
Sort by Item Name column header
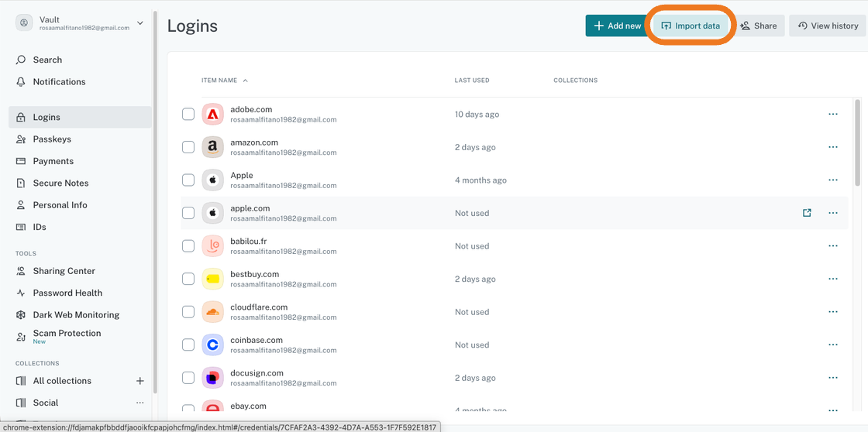click(224, 81)
